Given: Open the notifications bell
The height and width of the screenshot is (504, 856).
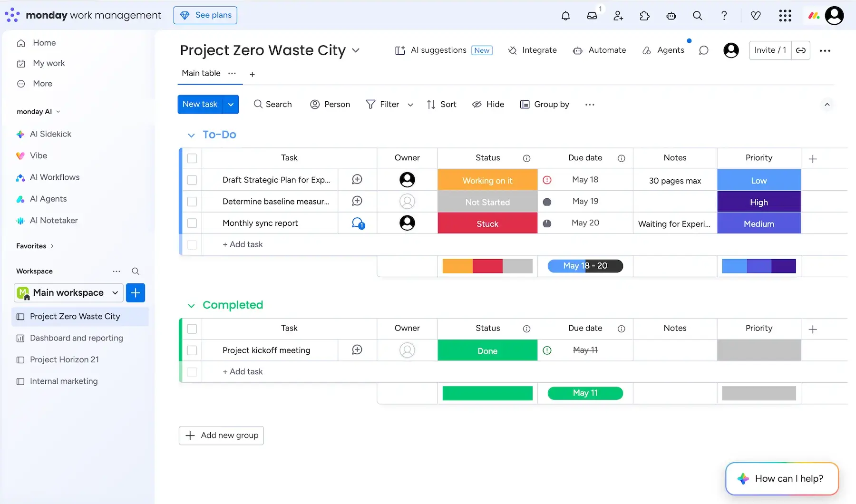Looking at the screenshot, I should [x=565, y=16].
